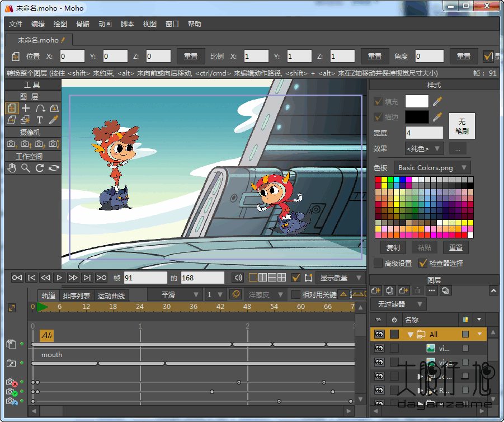Select the Transform Layer tool
504x422 pixels.
(12, 108)
